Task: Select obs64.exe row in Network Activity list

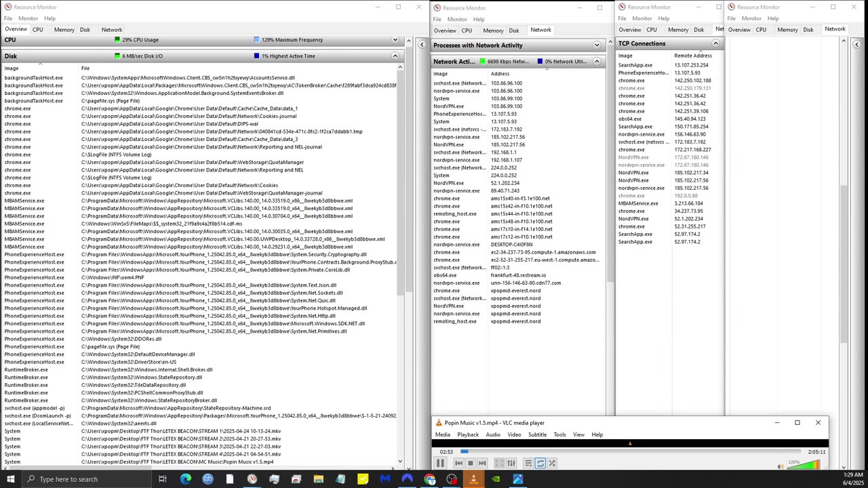Action: click(517, 275)
